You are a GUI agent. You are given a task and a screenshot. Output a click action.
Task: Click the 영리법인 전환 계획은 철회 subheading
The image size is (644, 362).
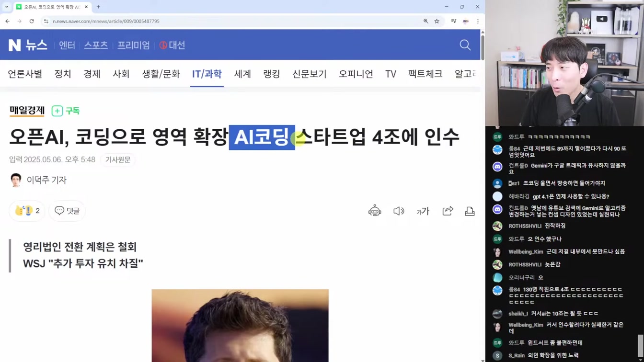point(80,247)
